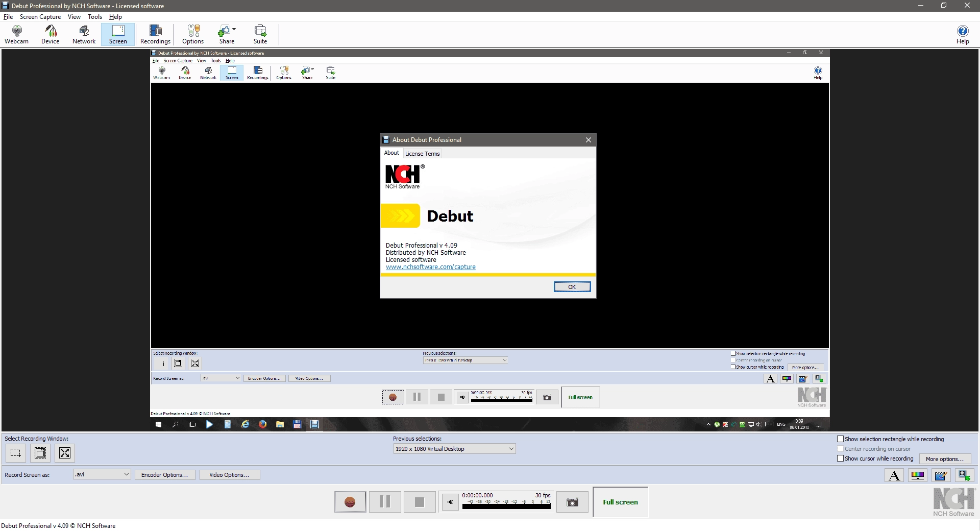Image resolution: width=980 pixels, height=531 pixels.
Task: Select the Webcam source in main toolbar
Action: [17, 35]
